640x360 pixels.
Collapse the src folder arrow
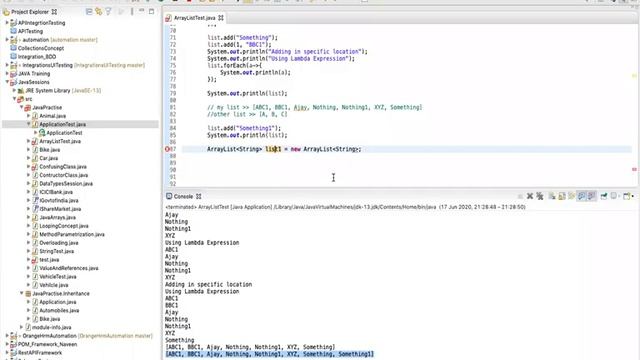[x=14, y=99]
